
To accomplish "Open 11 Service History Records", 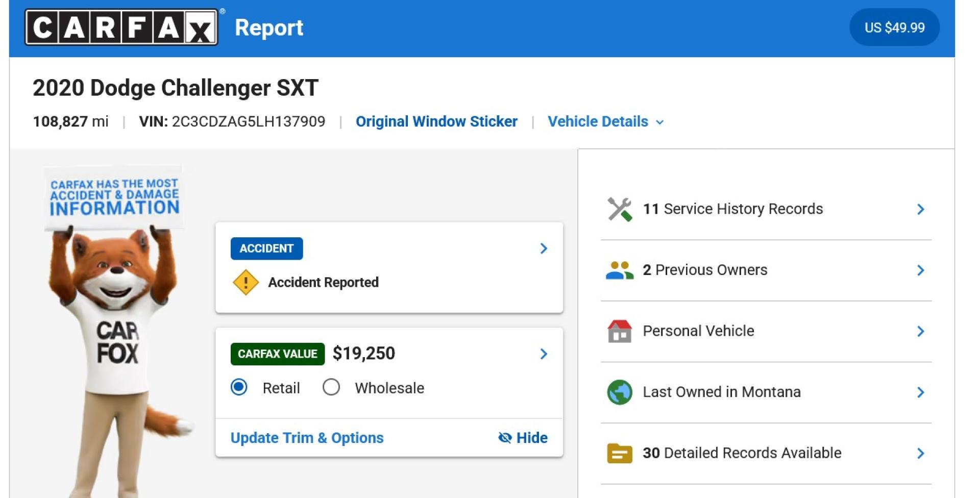I will [x=766, y=209].
